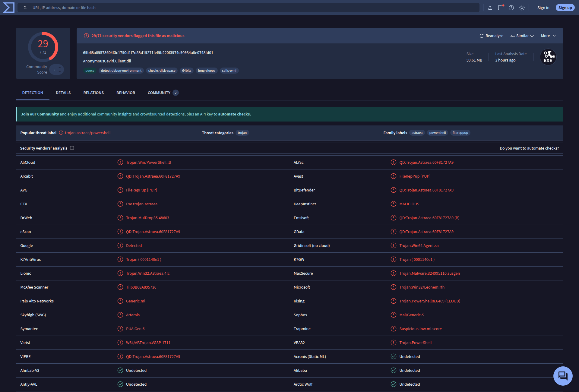Click the EXE file type icon
This screenshot has width=579, height=392.
(x=548, y=57)
